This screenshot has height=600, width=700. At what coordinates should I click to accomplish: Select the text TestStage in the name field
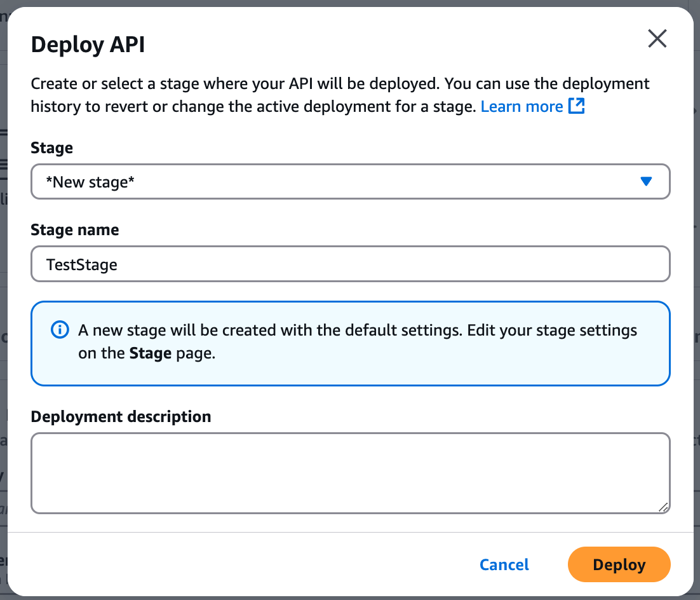[x=81, y=264]
